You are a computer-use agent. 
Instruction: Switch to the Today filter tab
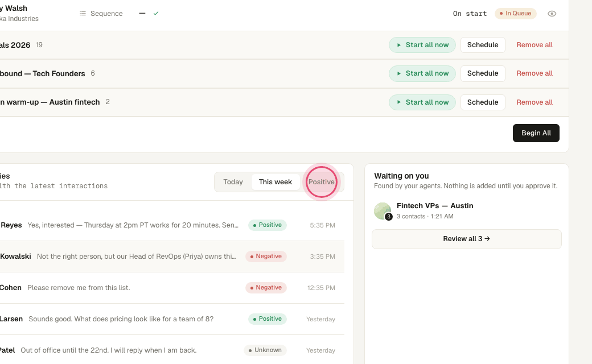[233, 182]
